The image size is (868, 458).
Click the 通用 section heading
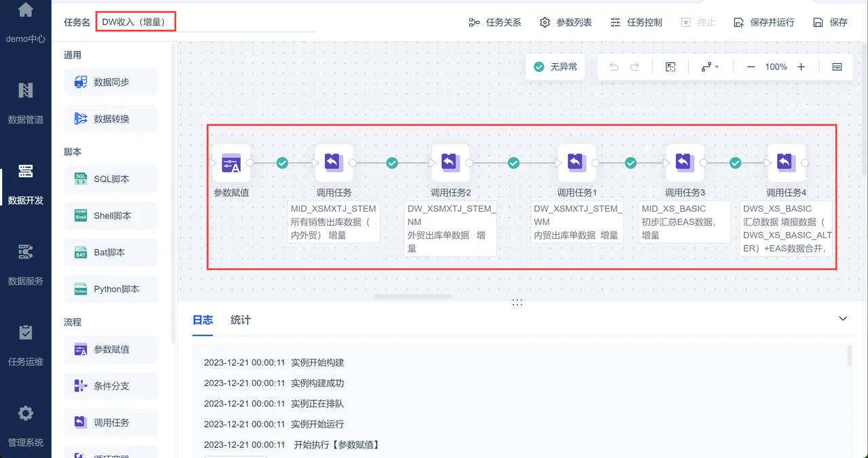point(73,55)
